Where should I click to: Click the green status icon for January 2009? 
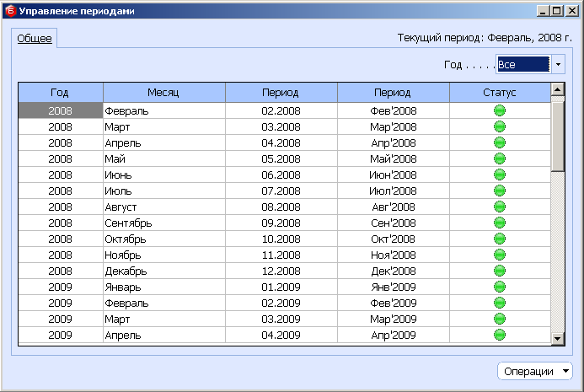(500, 287)
